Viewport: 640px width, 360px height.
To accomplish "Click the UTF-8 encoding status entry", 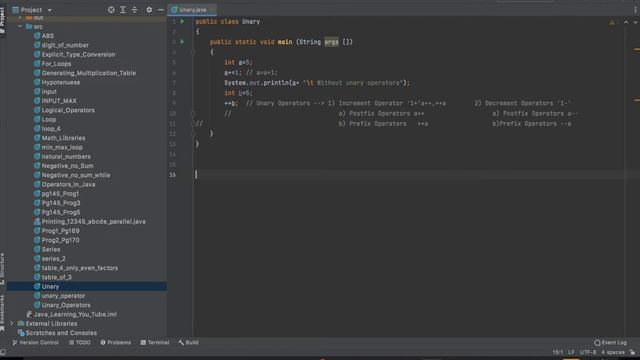I will (x=588, y=352).
